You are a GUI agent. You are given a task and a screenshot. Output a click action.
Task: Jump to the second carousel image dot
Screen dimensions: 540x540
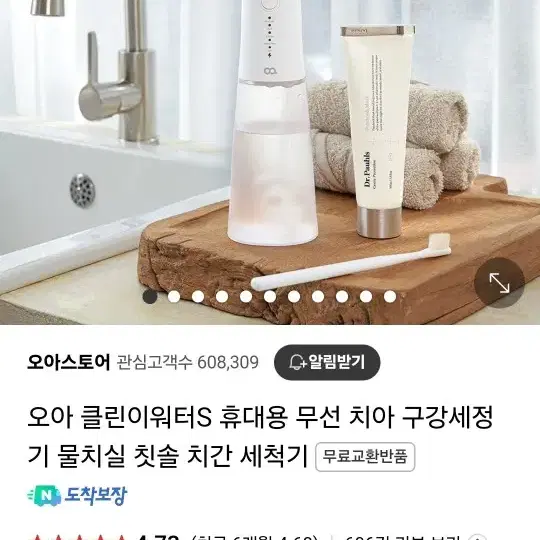(174, 297)
